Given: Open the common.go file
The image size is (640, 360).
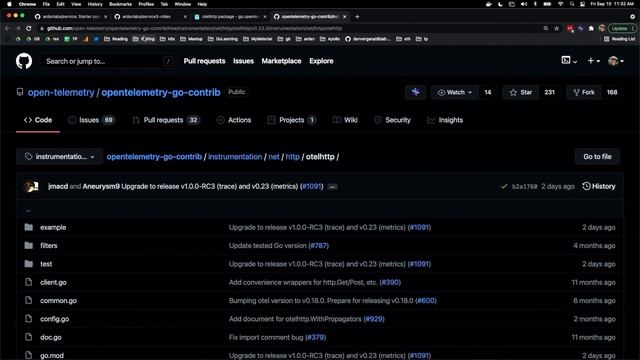Looking at the screenshot, I should (58, 301).
